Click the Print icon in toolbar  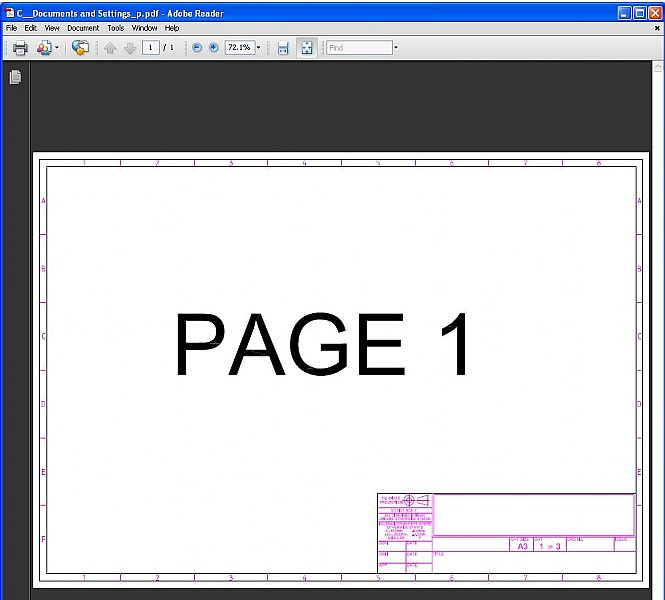coord(20,48)
